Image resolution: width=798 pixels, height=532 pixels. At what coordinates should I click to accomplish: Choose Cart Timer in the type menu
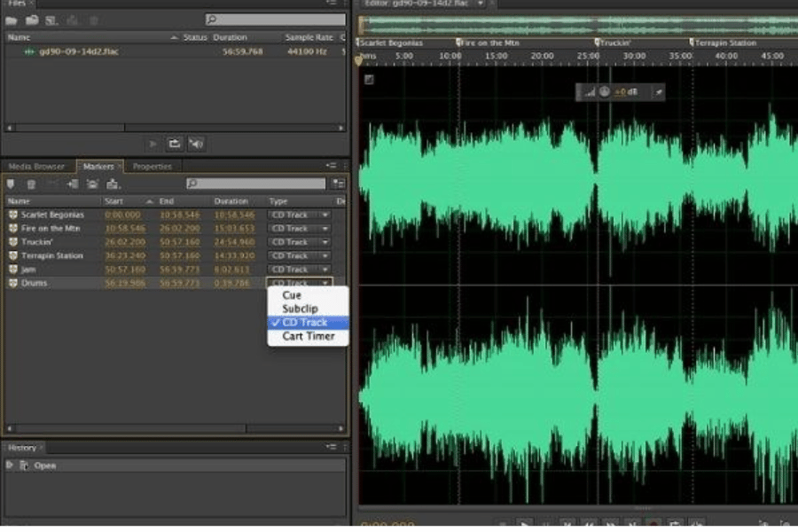pyautogui.click(x=308, y=336)
